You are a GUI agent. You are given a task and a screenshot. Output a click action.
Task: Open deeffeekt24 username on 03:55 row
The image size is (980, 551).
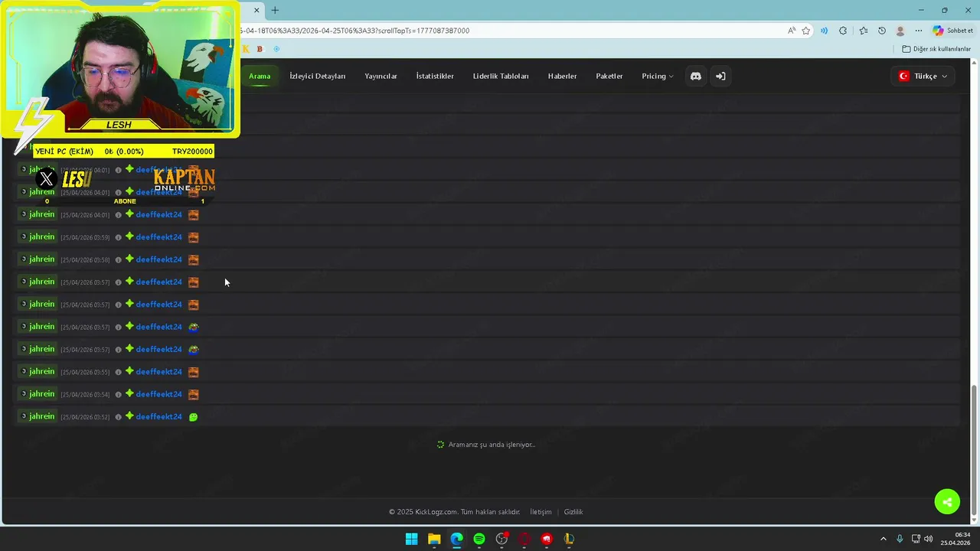click(x=159, y=372)
